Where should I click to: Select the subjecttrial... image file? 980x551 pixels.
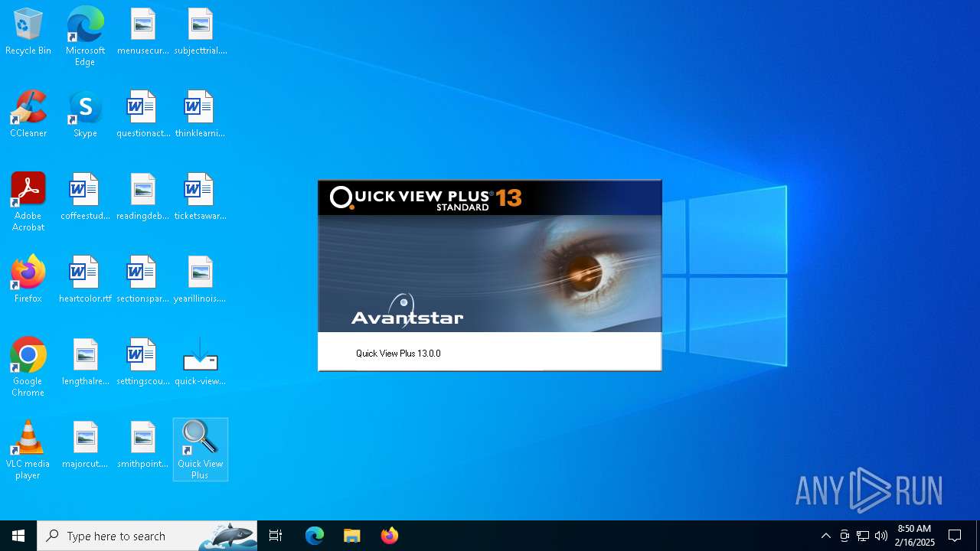coord(200,32)
